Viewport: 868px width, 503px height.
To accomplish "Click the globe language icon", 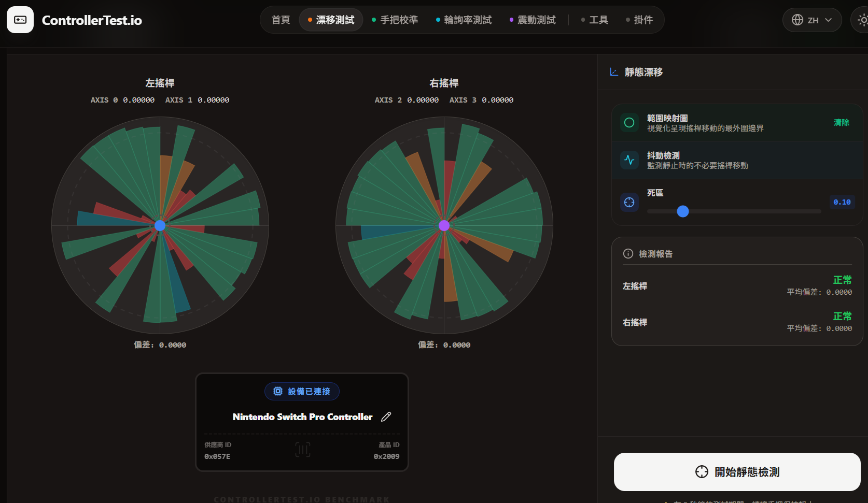I will 797,20.
